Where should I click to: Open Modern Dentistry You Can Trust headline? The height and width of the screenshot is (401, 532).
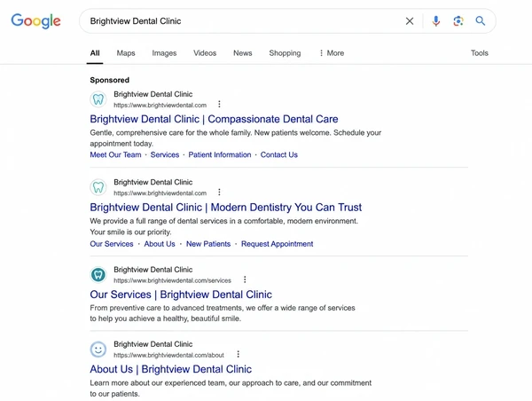point(225,207)
